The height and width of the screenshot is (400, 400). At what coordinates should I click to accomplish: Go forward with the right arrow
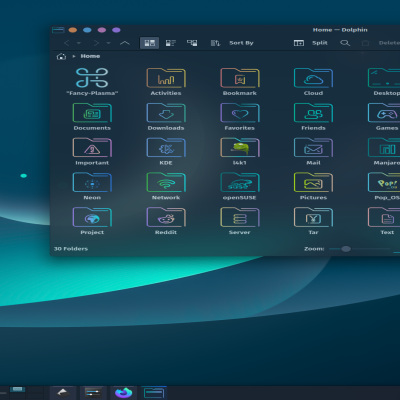[96, 43]
